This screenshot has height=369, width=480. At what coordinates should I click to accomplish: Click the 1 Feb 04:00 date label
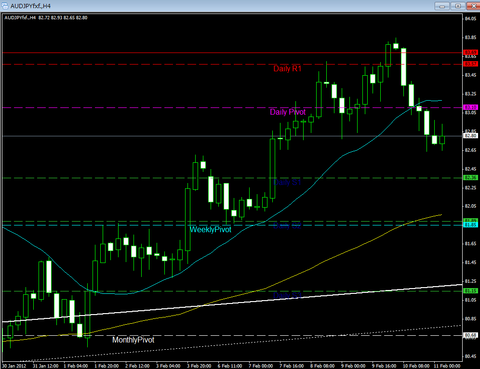(76, 366)
